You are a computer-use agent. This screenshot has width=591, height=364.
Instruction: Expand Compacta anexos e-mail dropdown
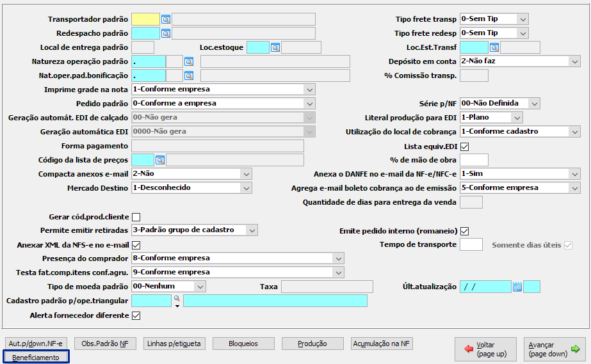pyautogui.click(x=246, y=174)
